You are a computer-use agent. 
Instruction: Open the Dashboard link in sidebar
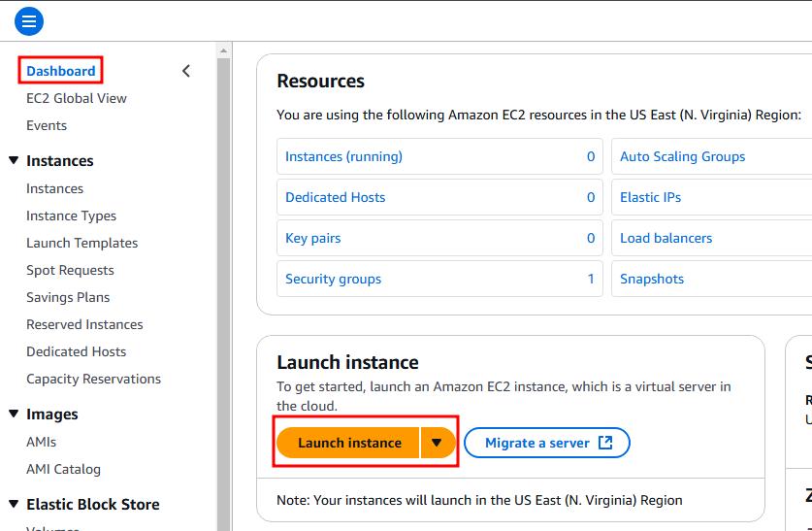[60, 71]
